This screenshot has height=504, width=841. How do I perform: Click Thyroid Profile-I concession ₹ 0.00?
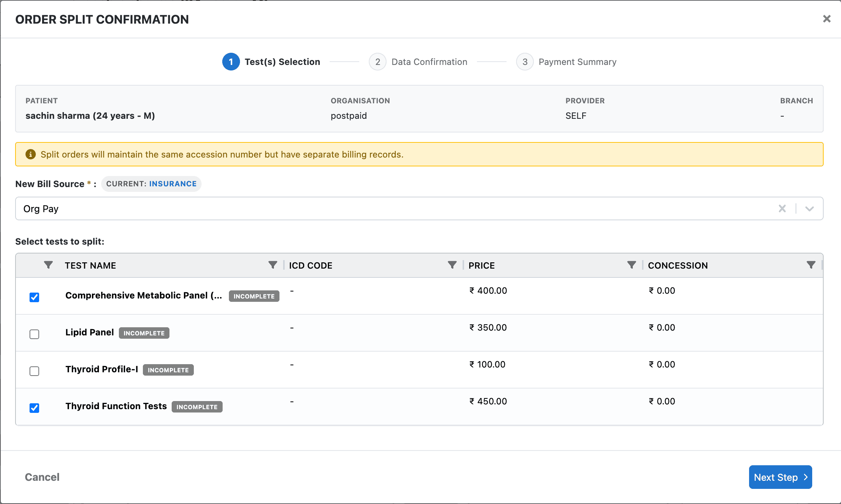tap(662, 365)
